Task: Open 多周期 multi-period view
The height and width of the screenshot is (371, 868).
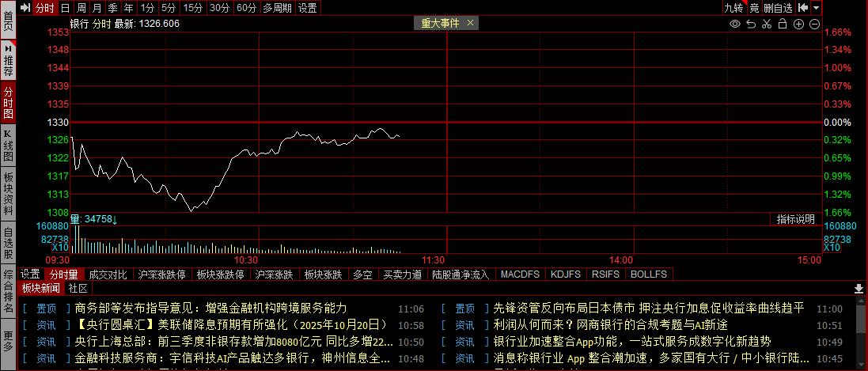Action: click(278, 8)
